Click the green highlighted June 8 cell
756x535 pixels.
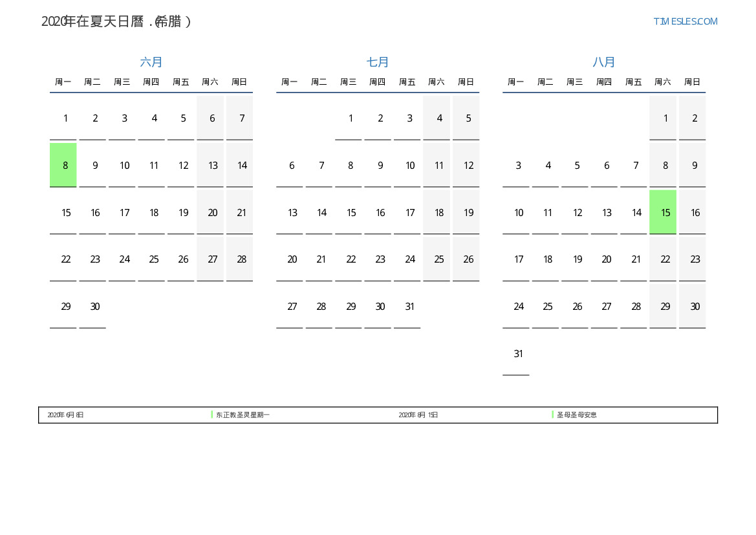point(63,165)
